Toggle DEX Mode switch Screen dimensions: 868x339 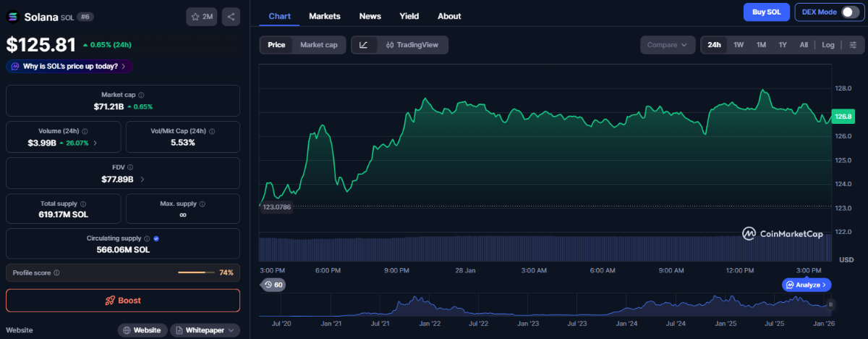[850, 12]
